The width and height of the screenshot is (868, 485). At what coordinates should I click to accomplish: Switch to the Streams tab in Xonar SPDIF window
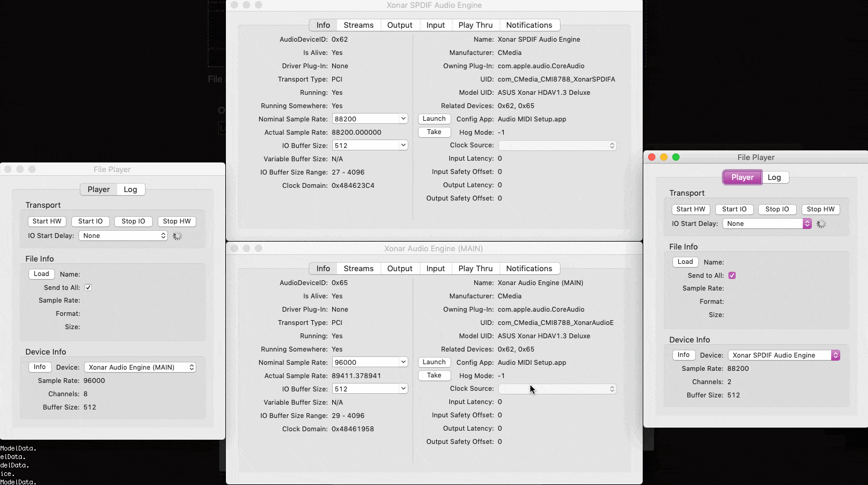(358, 25)
